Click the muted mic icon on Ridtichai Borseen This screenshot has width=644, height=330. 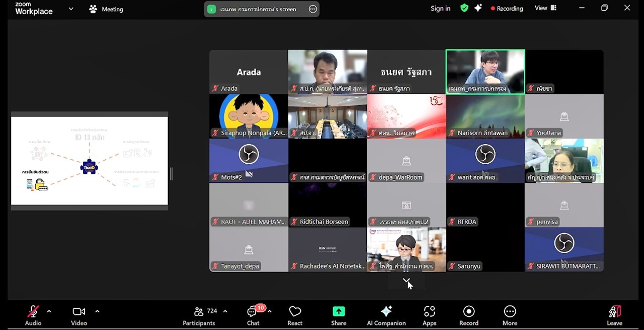294,222
